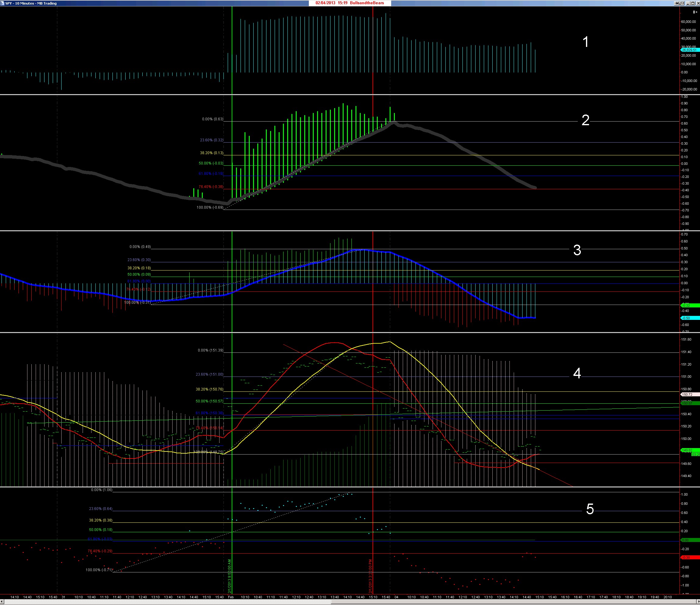This screenshot has width=700, height=605.
Task: Select the '23.60% (151.00)' price level label
Action: [x=209, y=374]
